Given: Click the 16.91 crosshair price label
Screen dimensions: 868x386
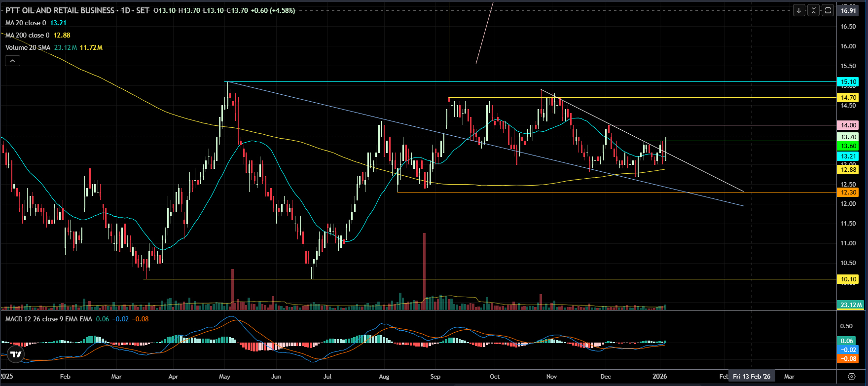Looking at the screenshot, I should (848, 10).
